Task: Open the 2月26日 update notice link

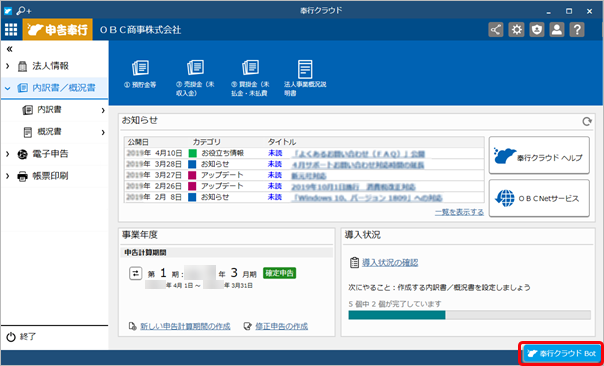Action: pyautogui.click(x=353, y=187)
